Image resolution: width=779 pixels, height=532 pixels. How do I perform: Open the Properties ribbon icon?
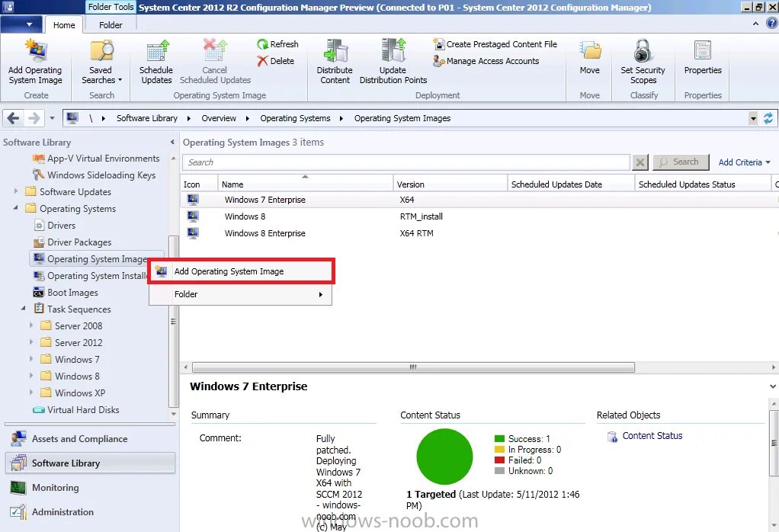click(702, 61)
